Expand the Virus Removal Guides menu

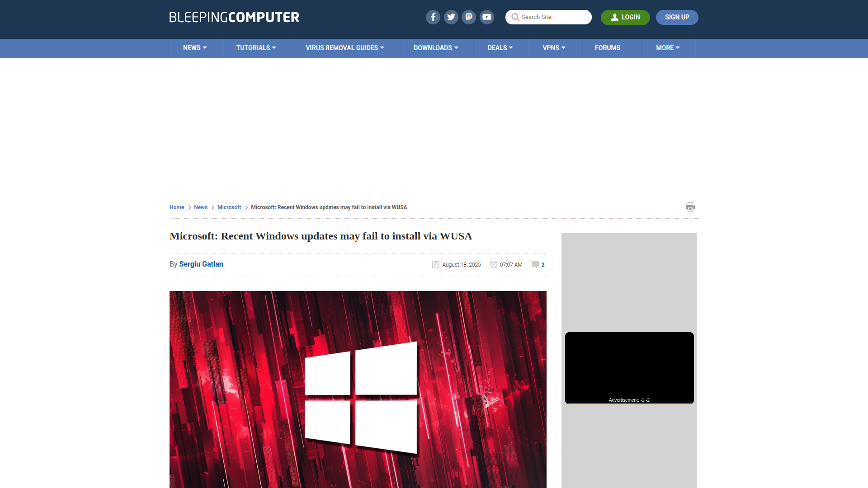pyautogui.click(x=345, y=48)
